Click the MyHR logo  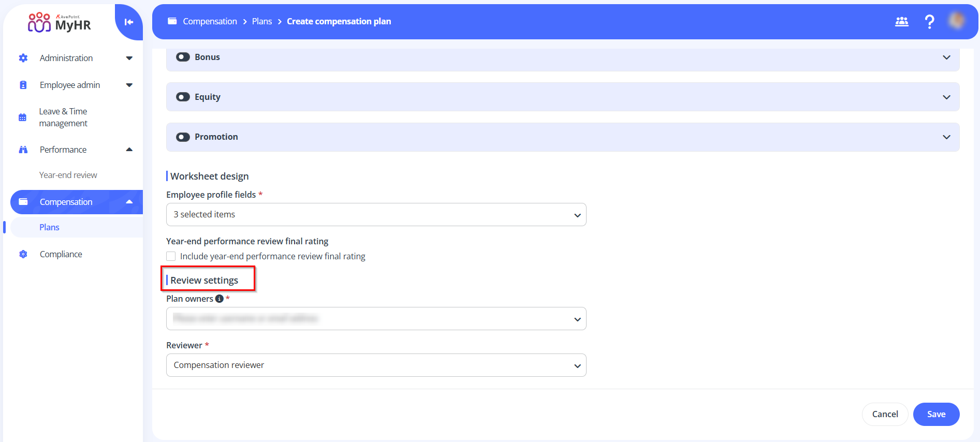pyautogui.click(x=60, y=23)
